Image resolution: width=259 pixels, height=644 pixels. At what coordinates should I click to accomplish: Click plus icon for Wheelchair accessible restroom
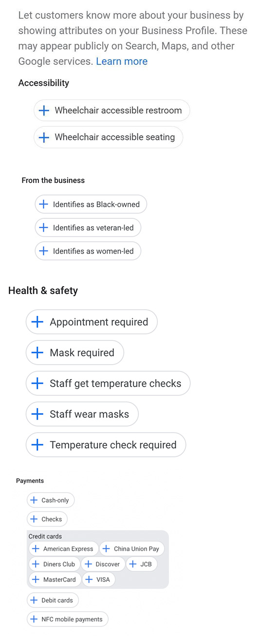tap(44, 110)
